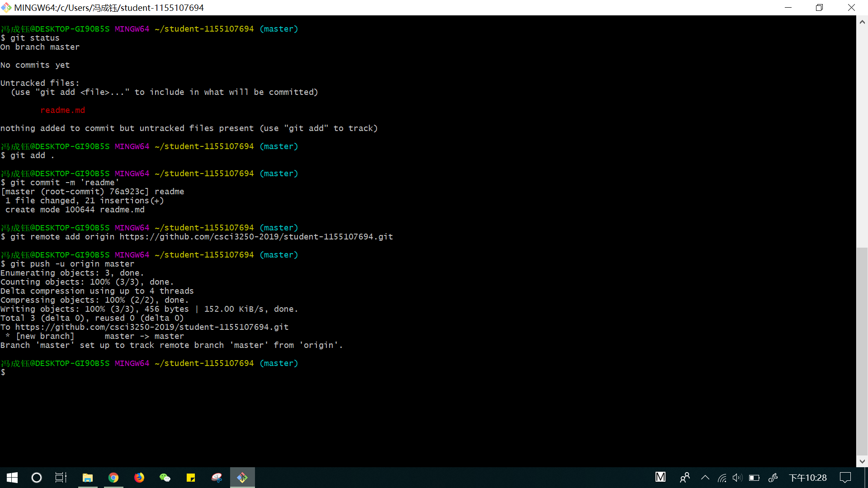The width and height of the screenshot is (868, 488).
Task: Open Sticky Notes taskbar icon
Action: pos(191,478)
